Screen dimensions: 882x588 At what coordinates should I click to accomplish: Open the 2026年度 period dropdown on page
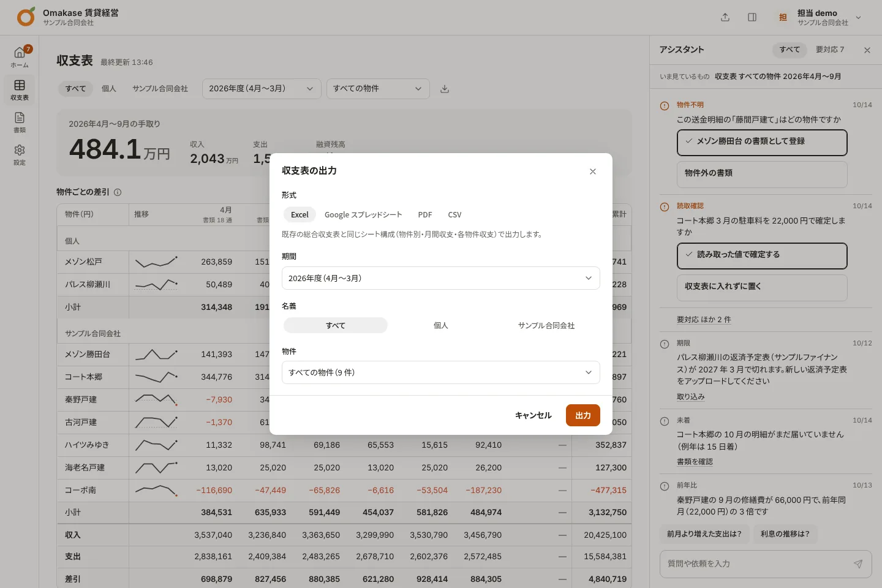click(x=262, y=89)
